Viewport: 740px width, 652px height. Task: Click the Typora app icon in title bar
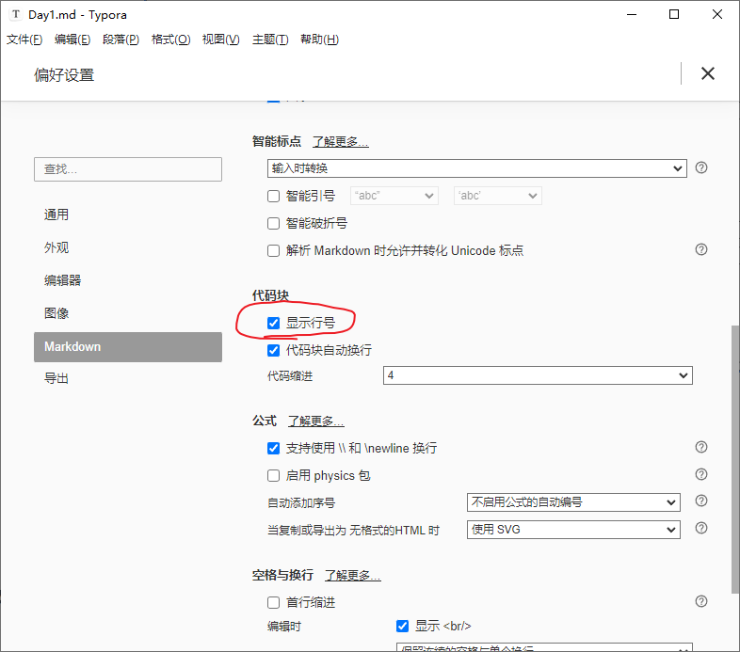[x=16, y=15]
